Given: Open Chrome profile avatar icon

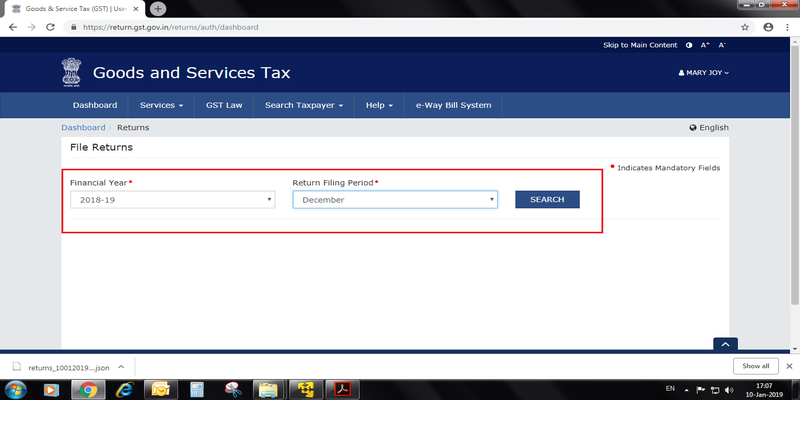Looking at the screenshot, I should tap(767, 27).
